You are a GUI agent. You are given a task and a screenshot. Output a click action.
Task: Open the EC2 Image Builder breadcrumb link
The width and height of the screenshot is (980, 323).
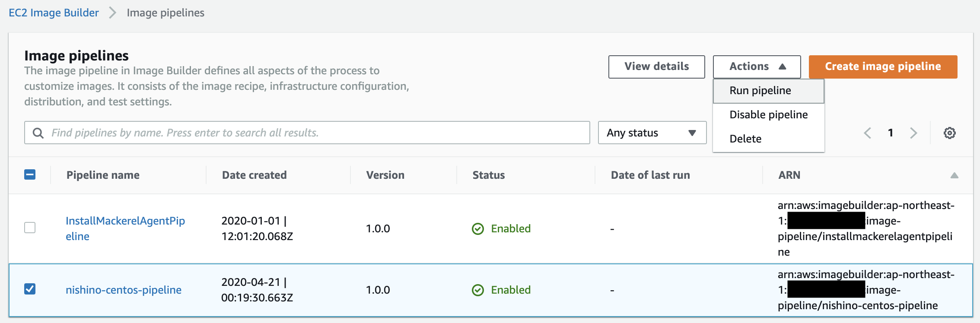click(54, 13)
